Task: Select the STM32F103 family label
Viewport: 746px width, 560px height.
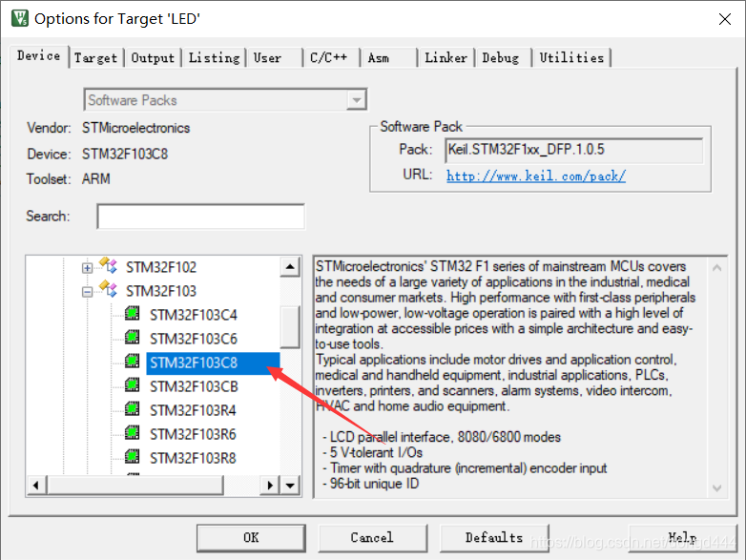Action: coord(161,291)
